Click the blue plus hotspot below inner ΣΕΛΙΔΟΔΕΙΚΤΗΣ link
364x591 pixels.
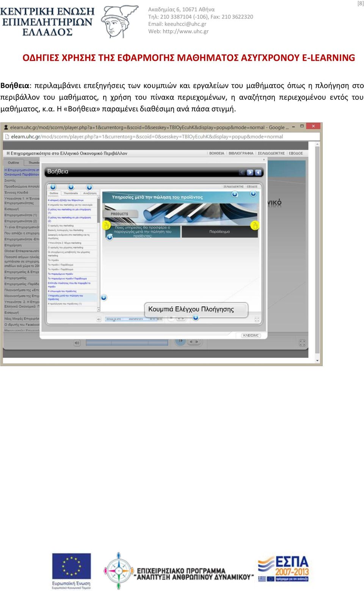pyautogui.click(x=235, y=194)
